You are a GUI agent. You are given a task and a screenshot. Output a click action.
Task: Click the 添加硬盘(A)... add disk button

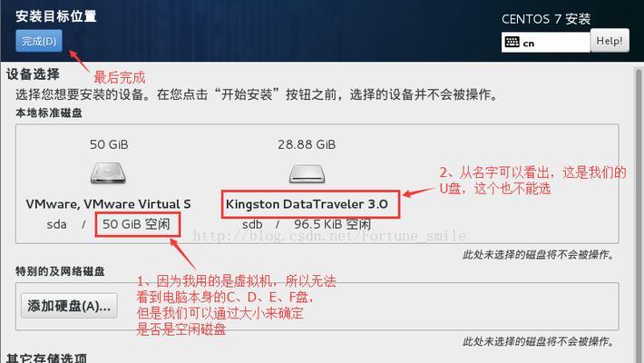[x=69, y=306]
